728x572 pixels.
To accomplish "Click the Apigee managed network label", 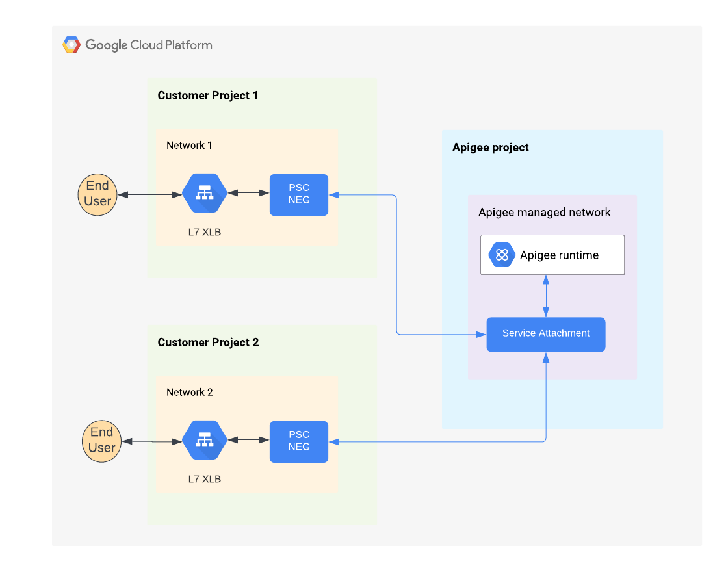I will click(544, 212).
